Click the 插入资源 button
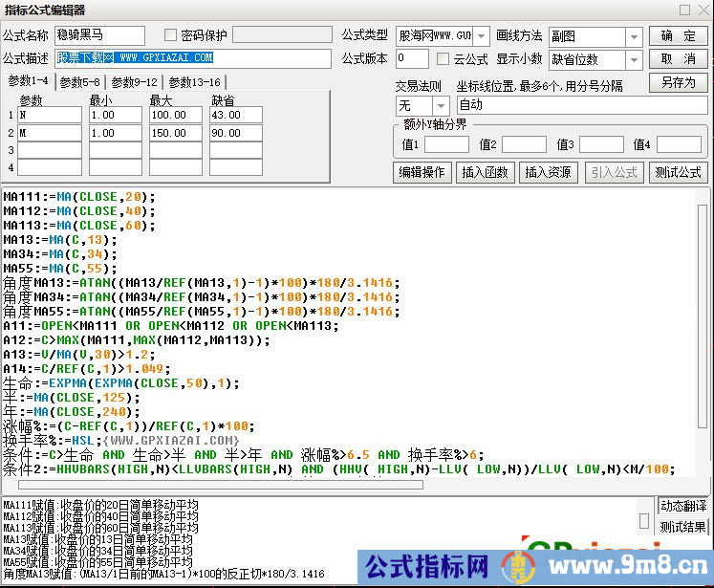 548,172
